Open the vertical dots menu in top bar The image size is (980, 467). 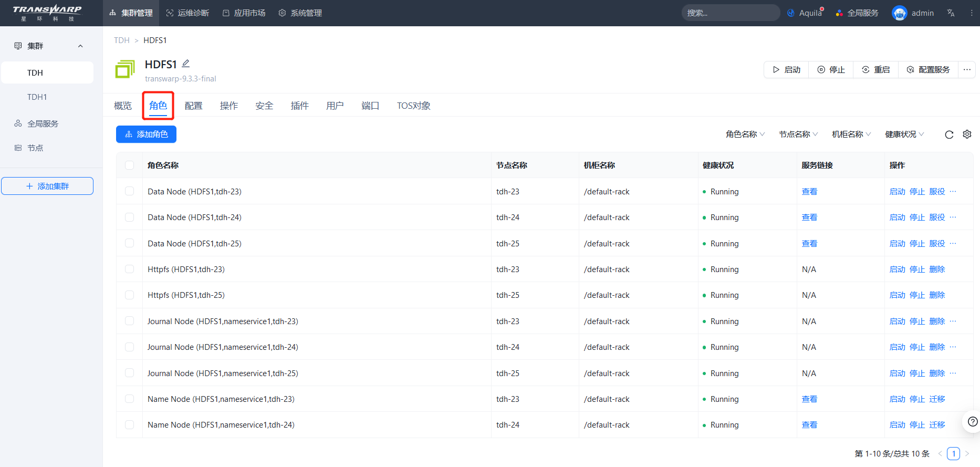[x=972, y=13]
